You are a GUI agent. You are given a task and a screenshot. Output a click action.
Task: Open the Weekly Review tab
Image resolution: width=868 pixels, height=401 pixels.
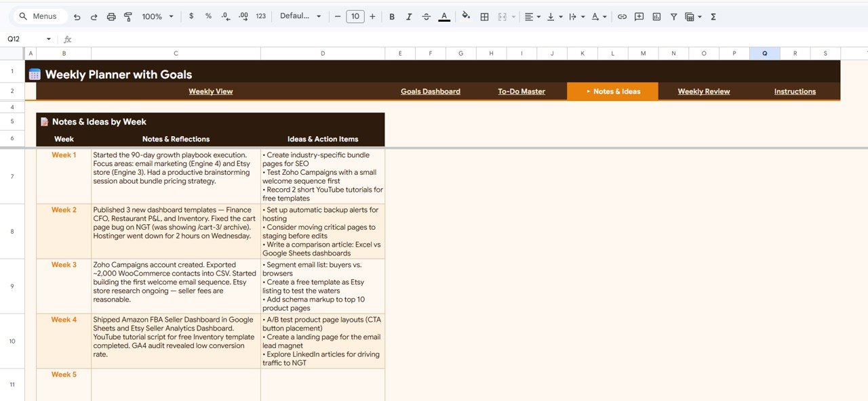pyautogui.click(x=704, y=91)
